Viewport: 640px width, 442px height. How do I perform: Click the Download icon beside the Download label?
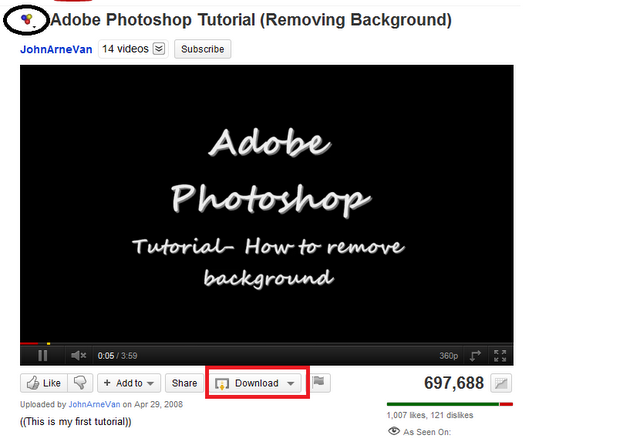pos(222,384)
